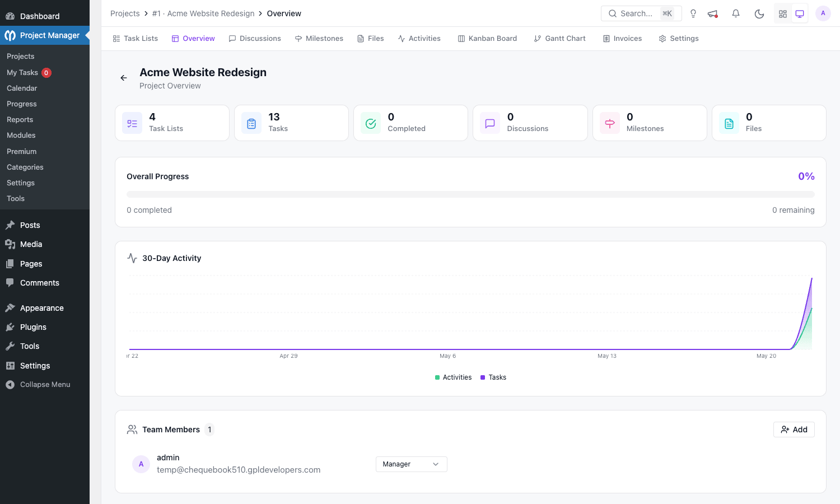Select the Overview tab
The height and width of the screenshot is (504, 840).
[x=193, y=39]
